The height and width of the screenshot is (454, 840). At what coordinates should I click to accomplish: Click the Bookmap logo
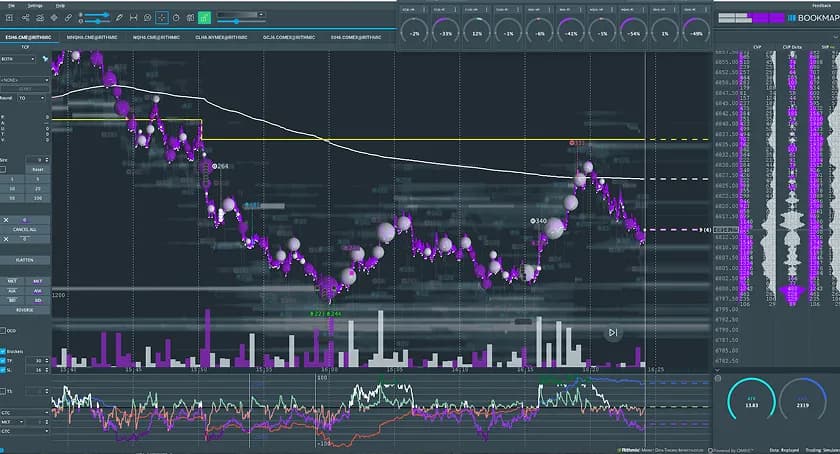813,18
